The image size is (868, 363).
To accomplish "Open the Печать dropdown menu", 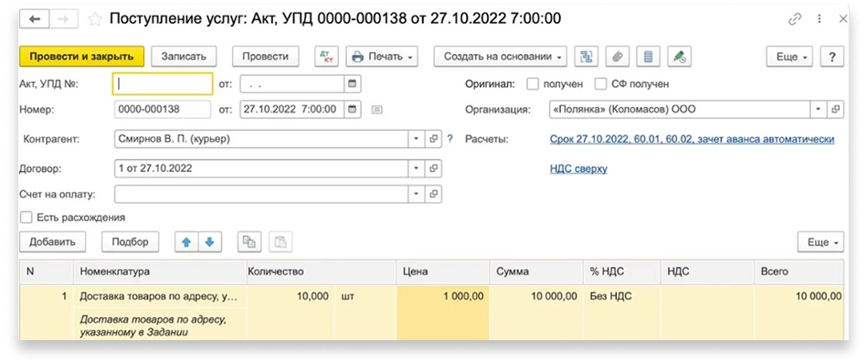I will 382,57.
